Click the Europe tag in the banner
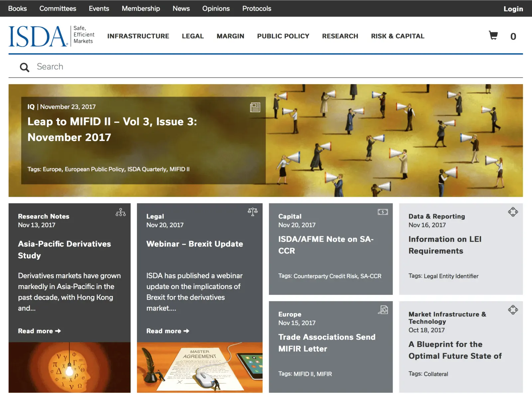Viewport: 532px width, 402px height. click(x=52, y=169)
